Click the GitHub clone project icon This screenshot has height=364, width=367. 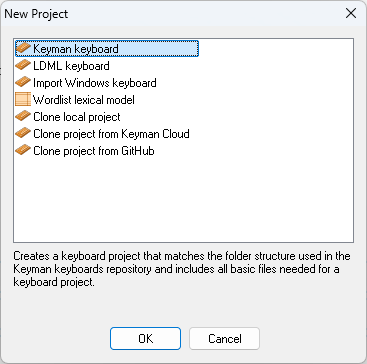pos(23,151)
